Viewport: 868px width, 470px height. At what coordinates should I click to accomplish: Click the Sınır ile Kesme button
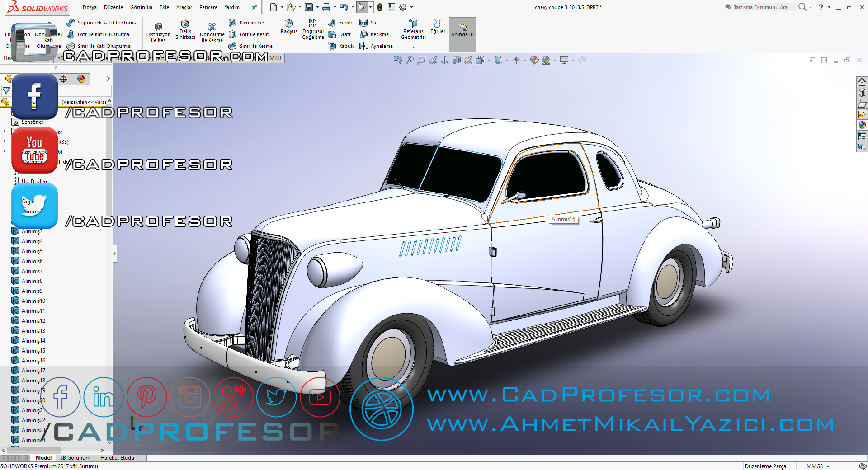250,46
